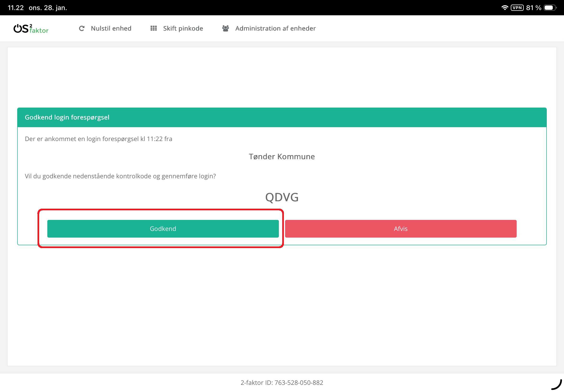The width and height of the screenshot is (564, 392).
Task: Tap the Wi-Fi status icon
Action: click(x=504, y=8)
